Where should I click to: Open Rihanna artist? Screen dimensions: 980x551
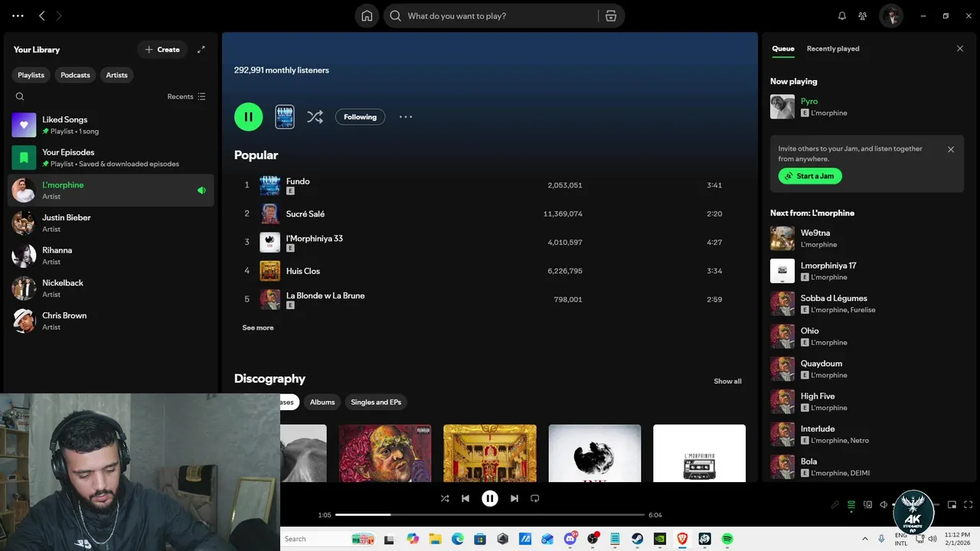click(x=111, y=256)
